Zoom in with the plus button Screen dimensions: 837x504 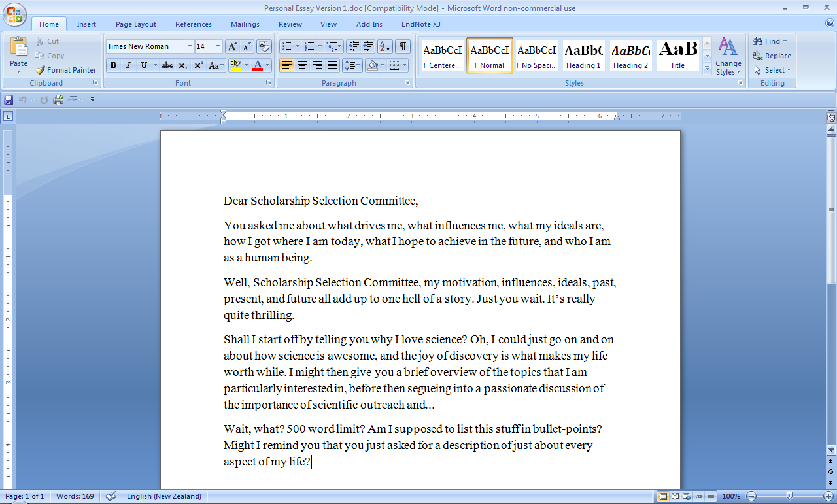828,496
